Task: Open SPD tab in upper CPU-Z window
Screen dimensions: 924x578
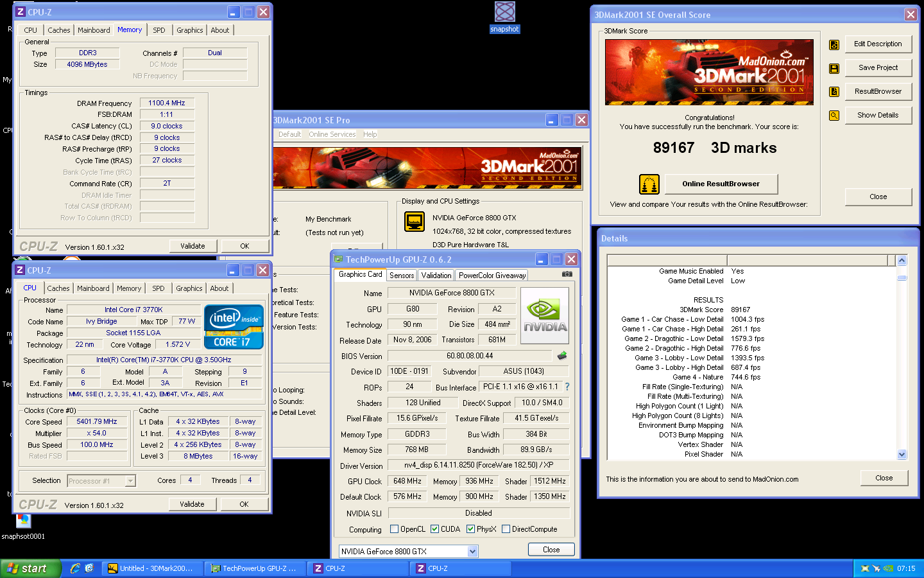Action: point(159,30)
